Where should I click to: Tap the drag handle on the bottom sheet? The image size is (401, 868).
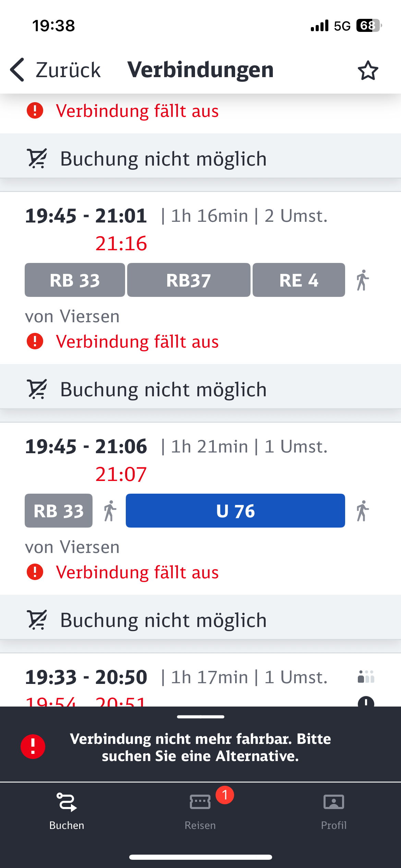click(x=200, y=717)
